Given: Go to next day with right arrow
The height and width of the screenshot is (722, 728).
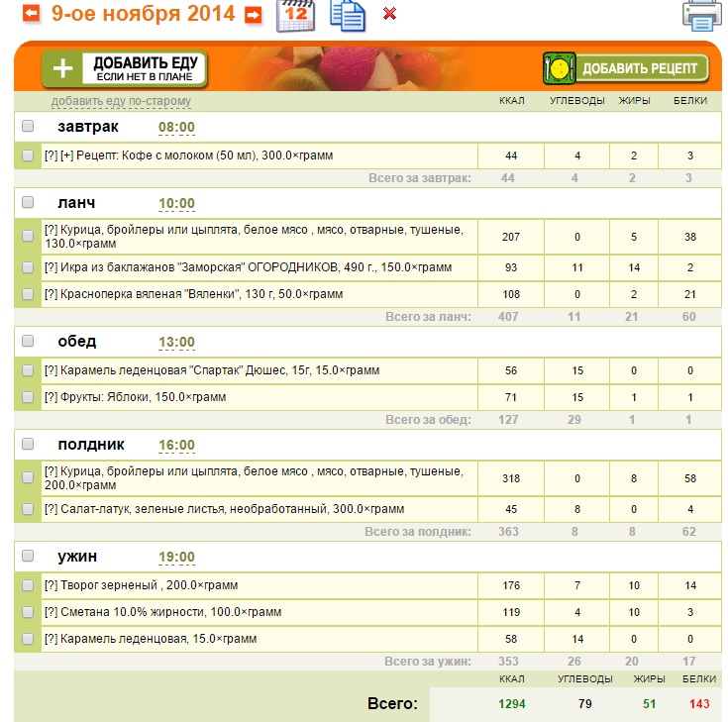Looking at the screenshot, I should tap(254, 15).
